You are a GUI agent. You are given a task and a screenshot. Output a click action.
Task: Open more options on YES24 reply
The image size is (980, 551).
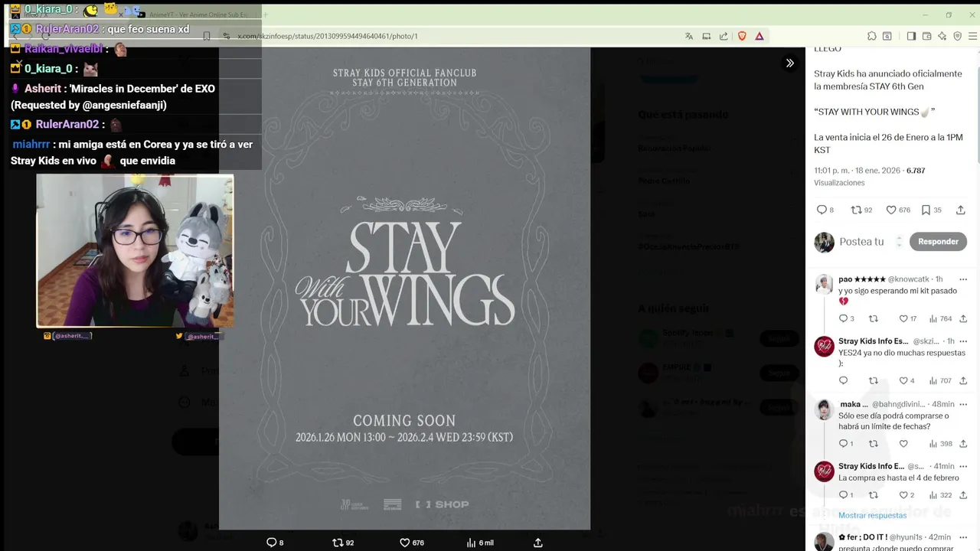(963, 341)
